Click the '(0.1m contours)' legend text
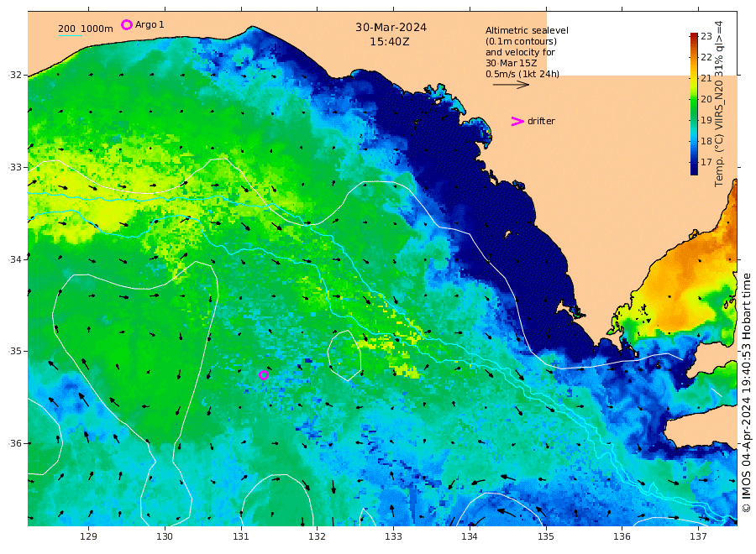 click(x=521, y=41)
